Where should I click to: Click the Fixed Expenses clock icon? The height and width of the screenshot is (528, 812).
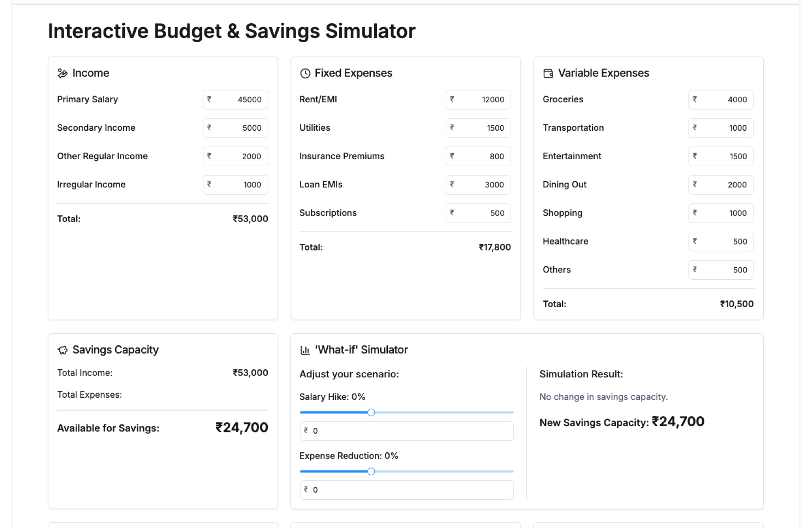point(305,73)
